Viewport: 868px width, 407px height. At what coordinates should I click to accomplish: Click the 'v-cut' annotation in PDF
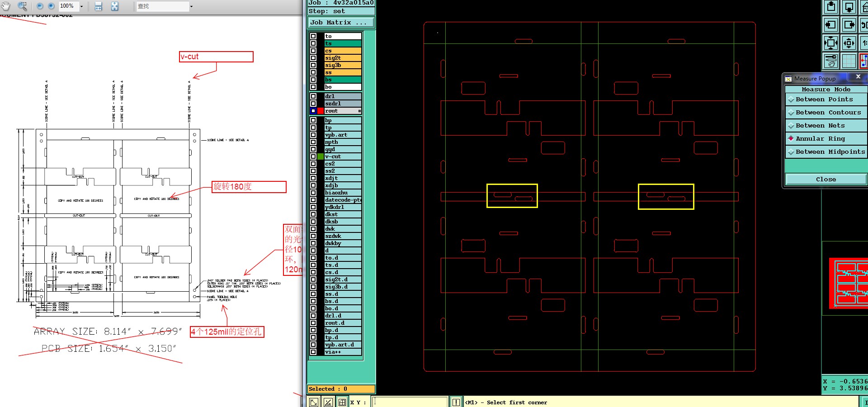[216, 57]
